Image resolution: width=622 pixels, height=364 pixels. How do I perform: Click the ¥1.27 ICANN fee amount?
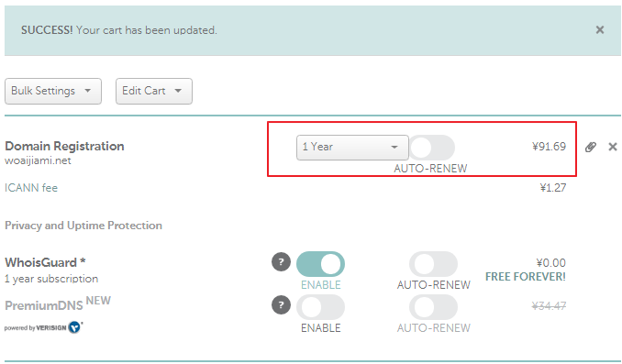point(553,188)
